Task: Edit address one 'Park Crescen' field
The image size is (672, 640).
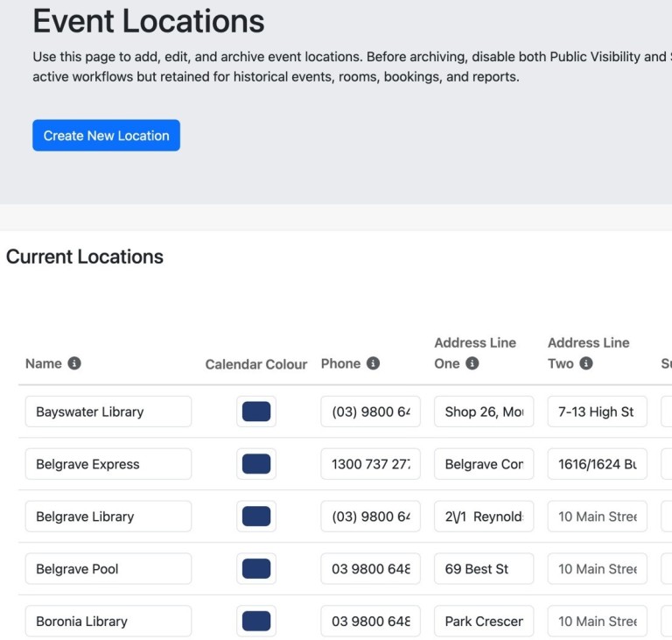Action: tap(484, 621)
